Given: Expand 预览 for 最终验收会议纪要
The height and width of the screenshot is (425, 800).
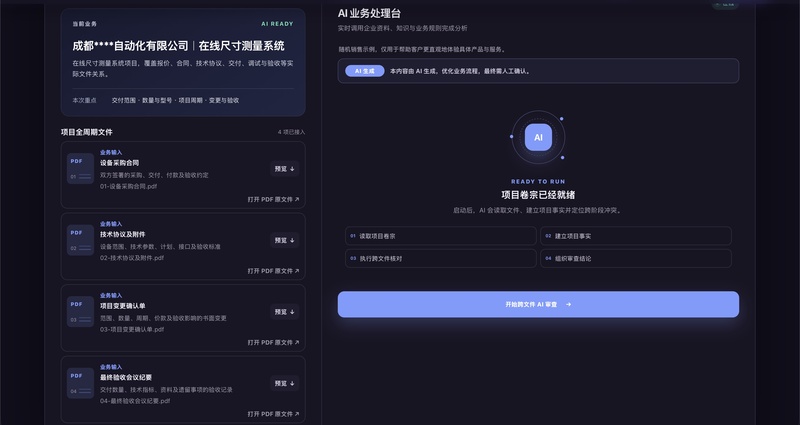Looking at the screenshot, I should click(x=285, y=383).
